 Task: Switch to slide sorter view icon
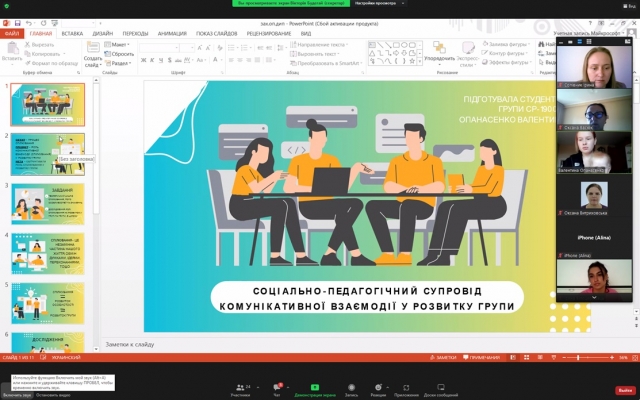(x=527, y=358)
